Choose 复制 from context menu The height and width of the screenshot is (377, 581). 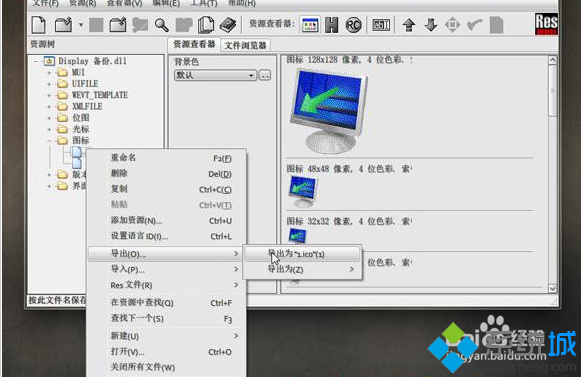pos(167,189)
